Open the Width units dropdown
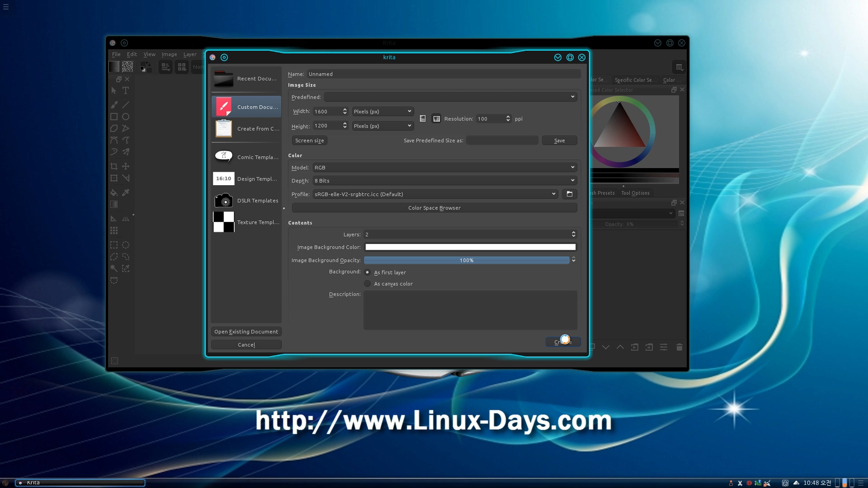This screenshot has height=488, width=868. (382, 111)
